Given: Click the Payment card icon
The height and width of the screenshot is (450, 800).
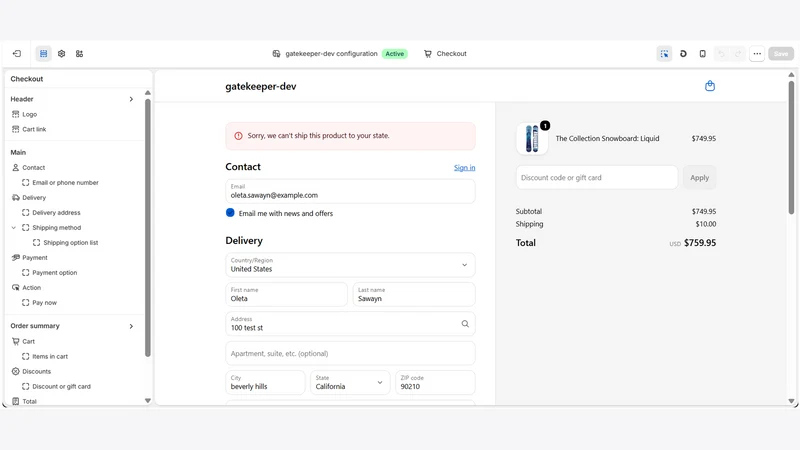Looking at the screenshot, I should point(15,258).
